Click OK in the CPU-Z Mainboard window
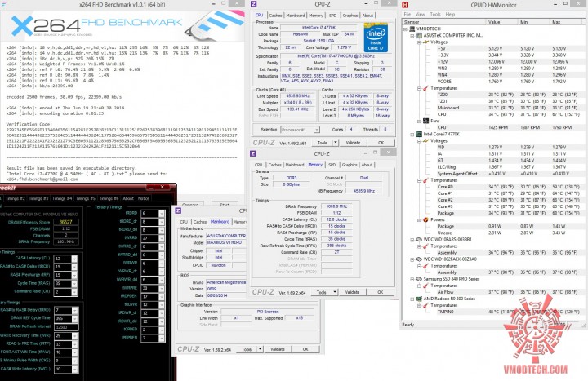 point(305,349)
